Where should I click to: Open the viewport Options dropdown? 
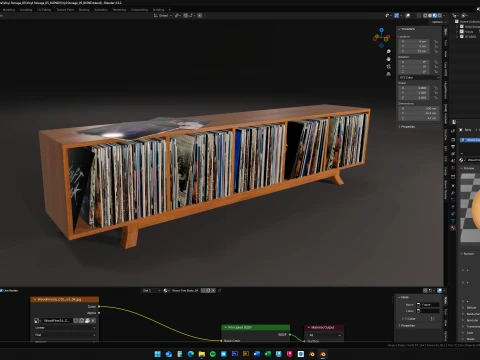438,22
